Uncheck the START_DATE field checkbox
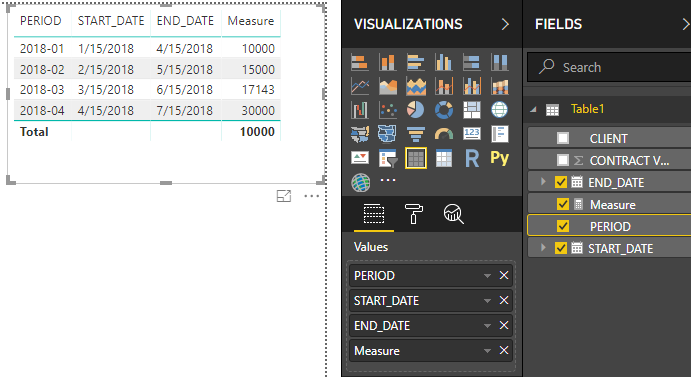 (561, 248)
